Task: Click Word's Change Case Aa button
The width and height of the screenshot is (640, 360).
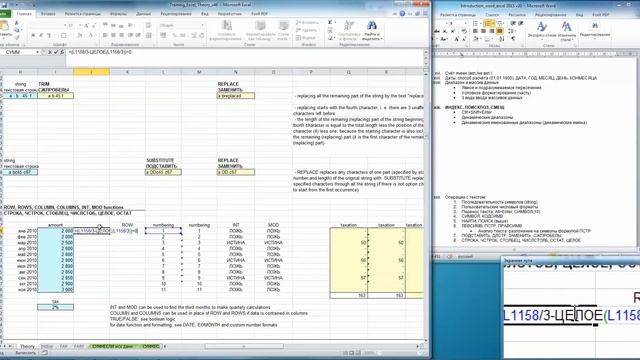Action: (x=444, y=39)
